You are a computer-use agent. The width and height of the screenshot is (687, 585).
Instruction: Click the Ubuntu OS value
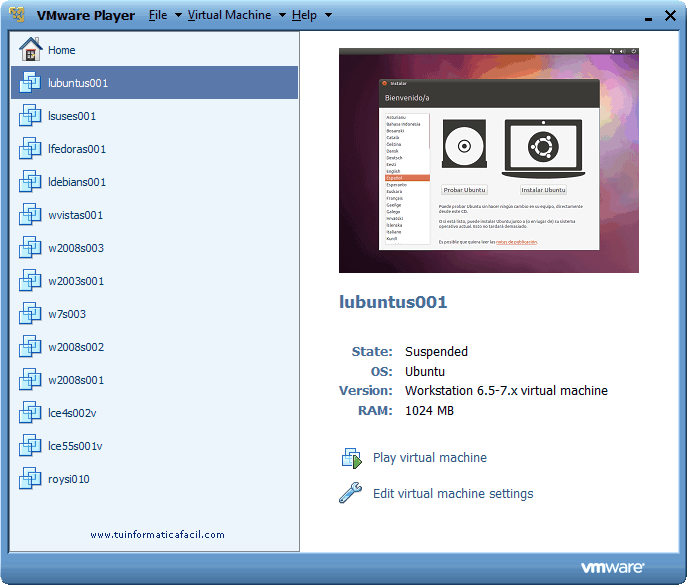425,371
